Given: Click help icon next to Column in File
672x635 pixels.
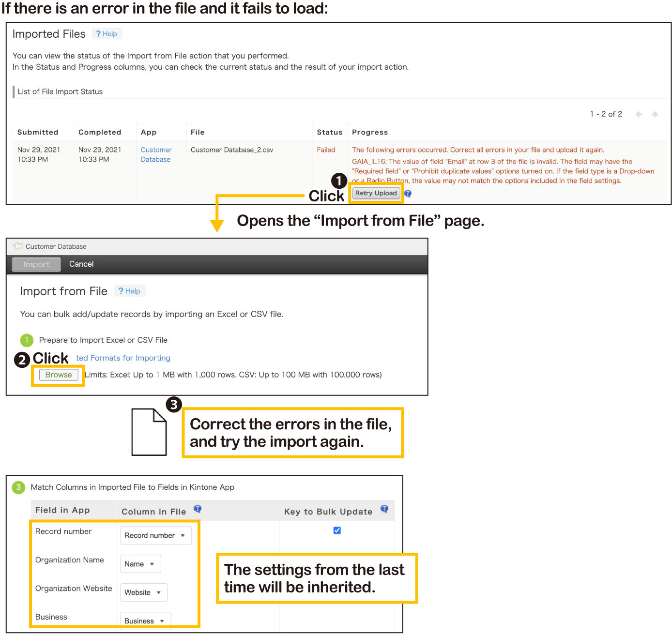Looking at the screenshot, I should [x=198, y=509].
